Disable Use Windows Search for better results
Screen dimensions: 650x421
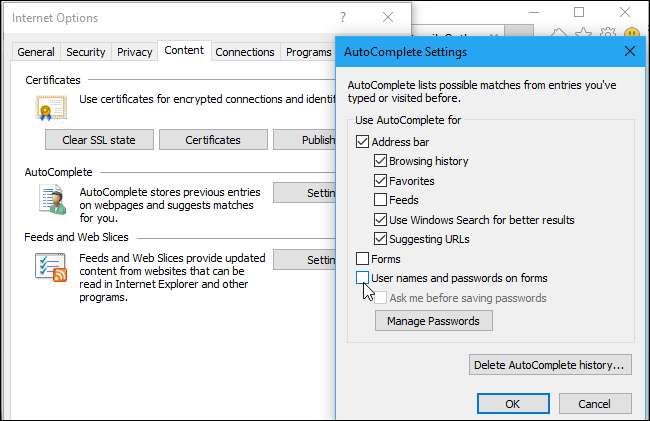click(x=381, y=220)
